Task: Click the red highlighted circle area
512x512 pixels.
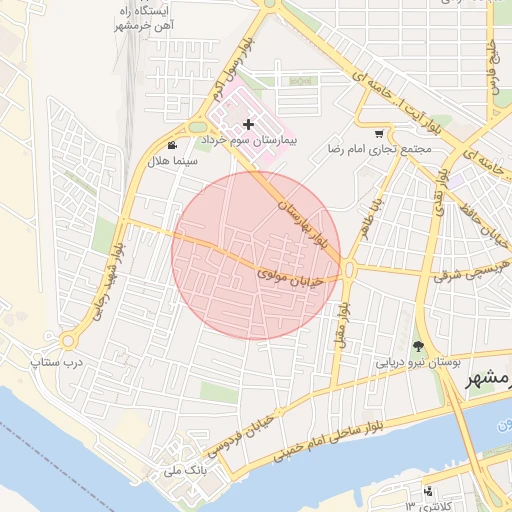Action: click(x=256, y=256)
